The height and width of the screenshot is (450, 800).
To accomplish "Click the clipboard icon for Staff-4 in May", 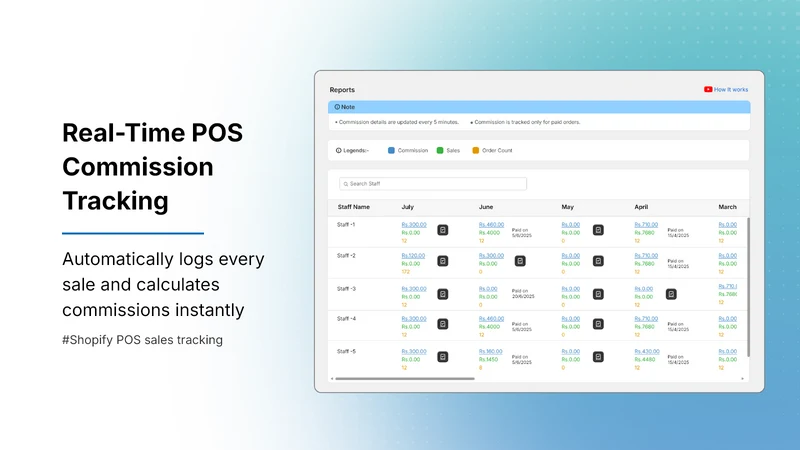I will (x=598, y=324).
